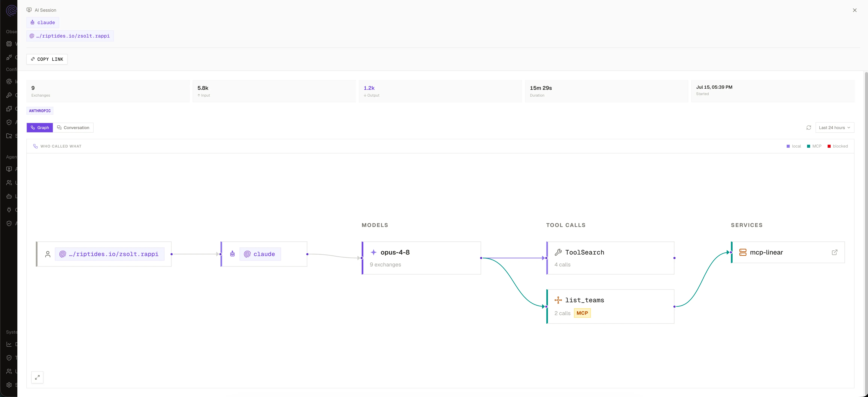Click the '4 calls' text under ToolSearch
This screenshot has height=397, width=868.
coord(562,265)
